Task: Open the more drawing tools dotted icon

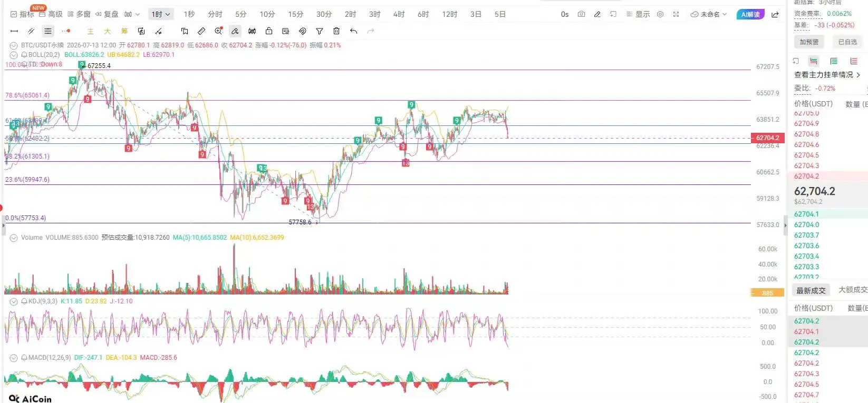Action: tap(66, 31)
